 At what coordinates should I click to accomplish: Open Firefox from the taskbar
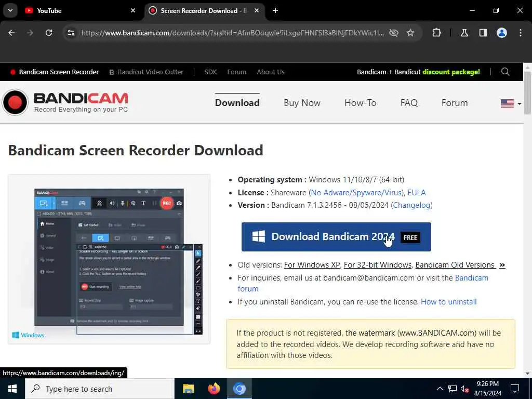(214, 389)
